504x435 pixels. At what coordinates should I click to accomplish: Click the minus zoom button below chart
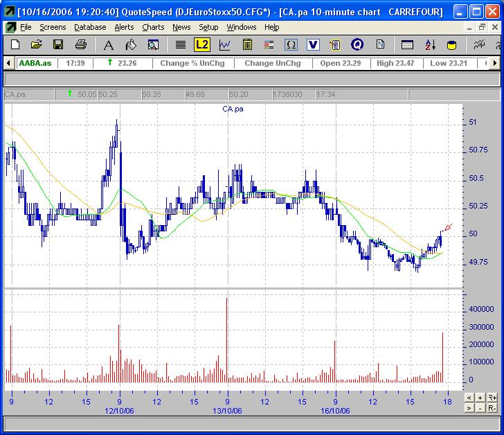click(x=480, y=408)
